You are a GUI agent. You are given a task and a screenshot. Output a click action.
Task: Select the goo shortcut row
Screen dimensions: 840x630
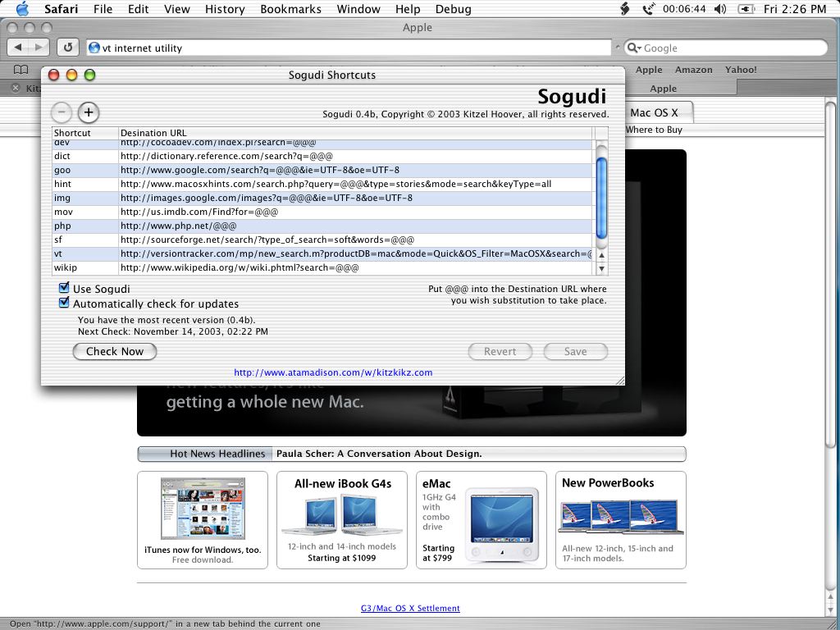322,170
